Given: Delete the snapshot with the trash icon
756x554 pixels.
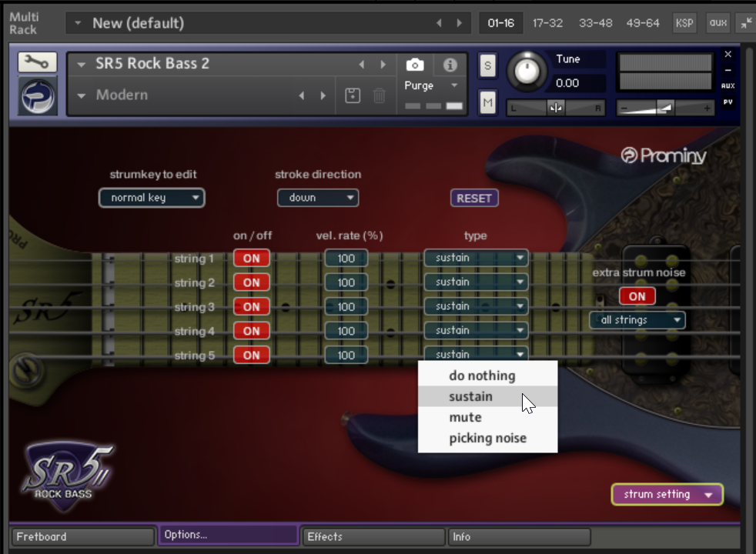Looking at the screenshot, I should point(379,95).
